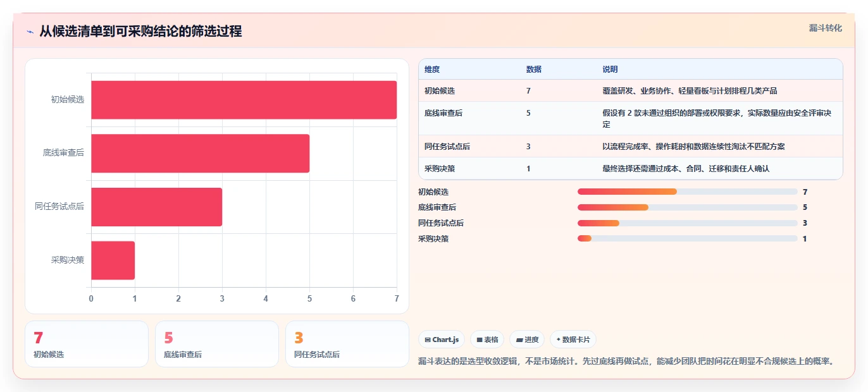This screenshot has width=868, height=392.
Task: Click the x-axis tick label 0
Action: (91, 298)
